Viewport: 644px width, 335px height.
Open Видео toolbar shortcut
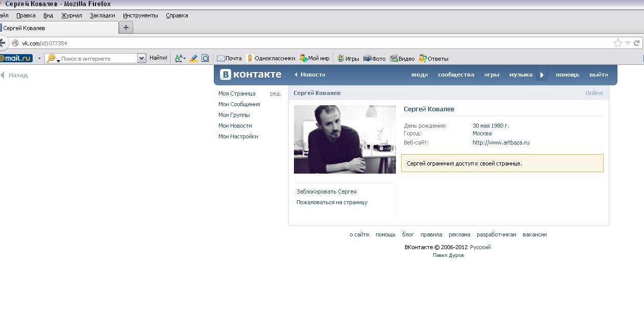(402, 58)
